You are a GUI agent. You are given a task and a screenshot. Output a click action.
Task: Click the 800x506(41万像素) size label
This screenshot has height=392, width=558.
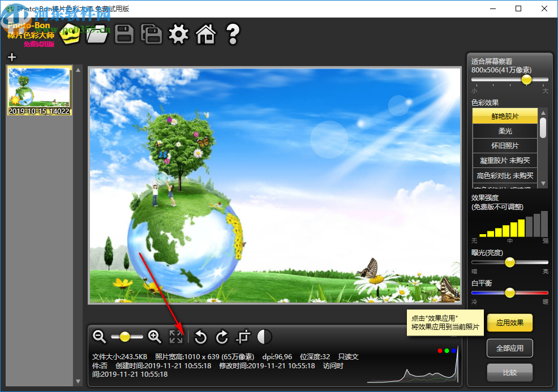point(501,70)
